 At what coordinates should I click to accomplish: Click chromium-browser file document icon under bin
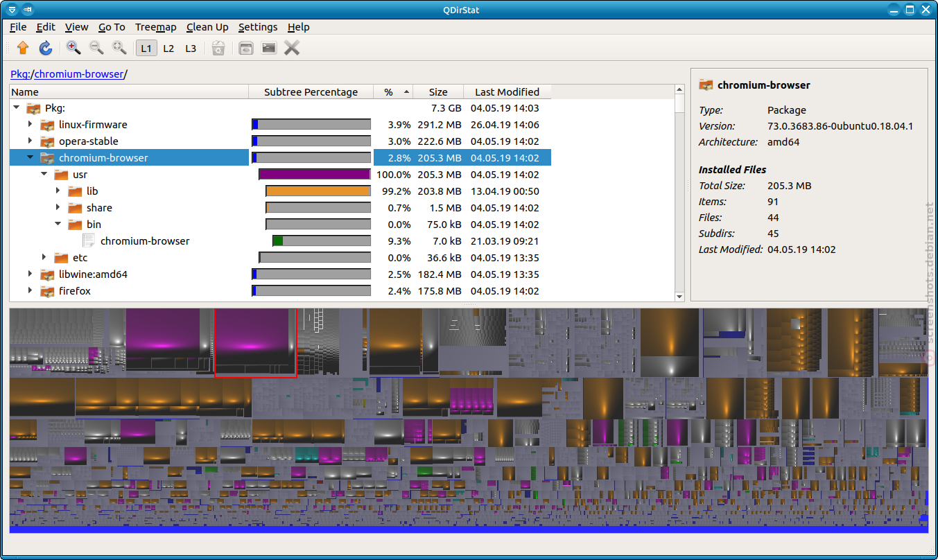(x=89, y=241)
